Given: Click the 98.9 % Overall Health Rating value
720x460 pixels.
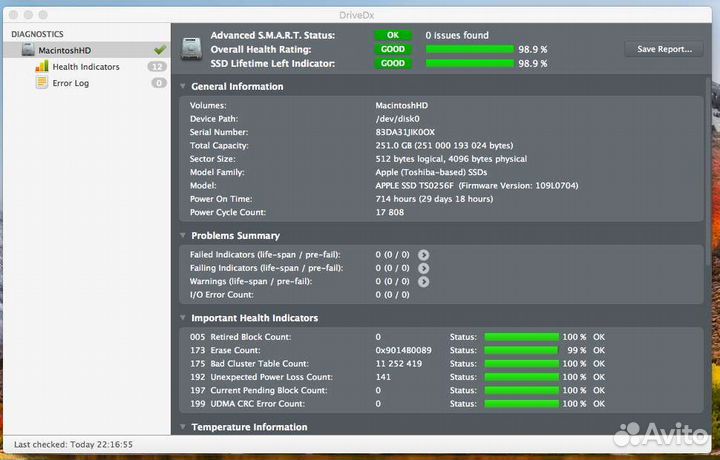Looking at the screenshot, I should pos(533,49).
